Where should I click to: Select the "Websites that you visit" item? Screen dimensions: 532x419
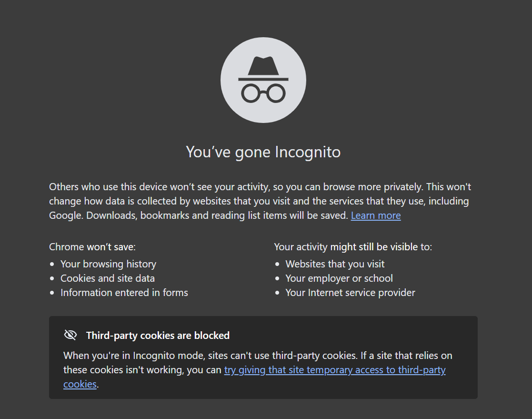tap(335, 264)
